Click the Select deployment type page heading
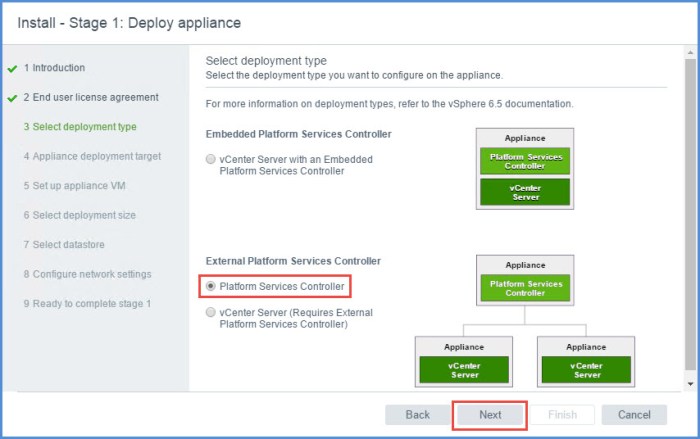The height and width of the screenshot is (439, 700). pos(266,61)
